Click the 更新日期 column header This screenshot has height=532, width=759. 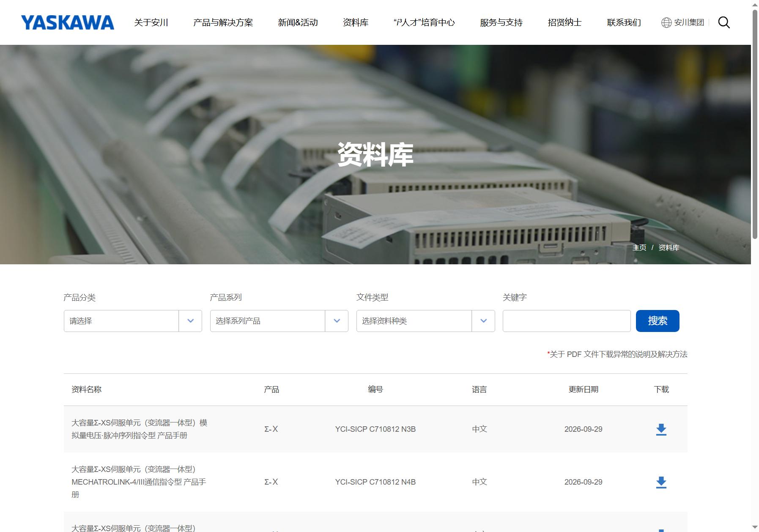583,389
